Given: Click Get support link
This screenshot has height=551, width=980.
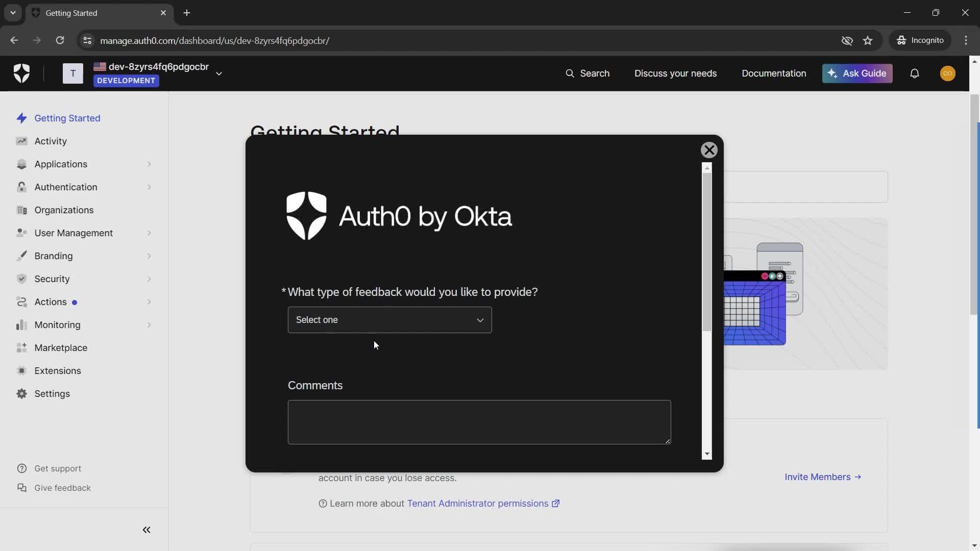Looking at the screenshot, I should tap(58, 468).
